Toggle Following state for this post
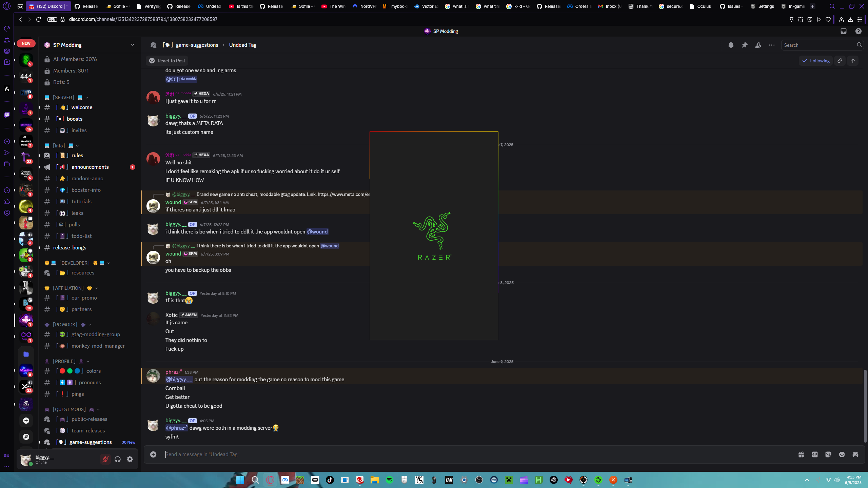Viewport: 868px width, 488px height. point(816,61)
